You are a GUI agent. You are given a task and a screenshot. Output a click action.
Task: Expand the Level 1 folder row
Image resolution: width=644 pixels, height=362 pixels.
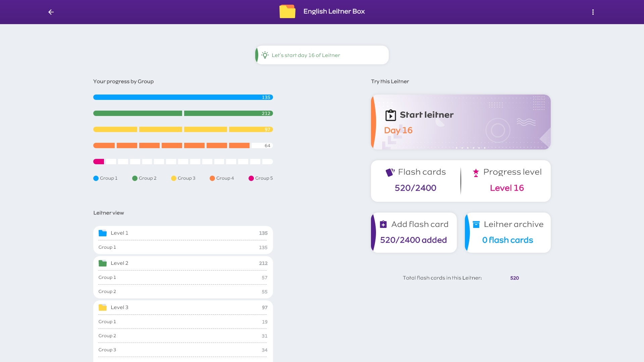coord(183,233)
